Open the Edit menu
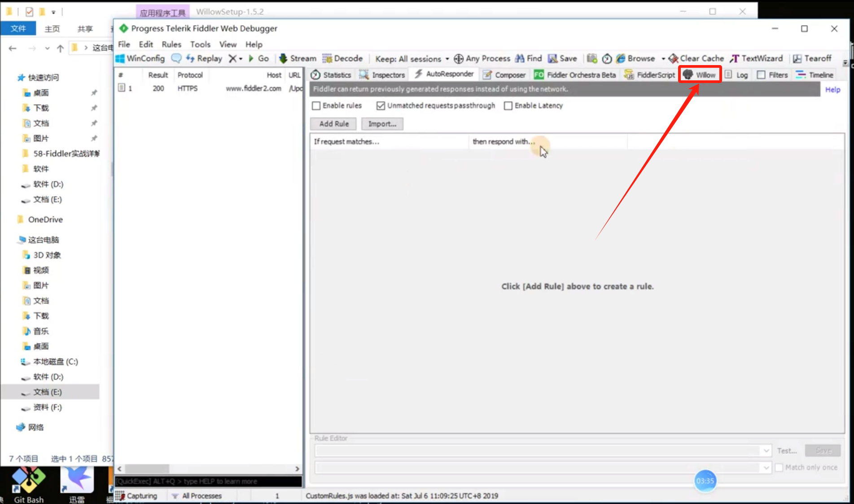The width and height of the screenshot is (854, 504). point(146,44)
